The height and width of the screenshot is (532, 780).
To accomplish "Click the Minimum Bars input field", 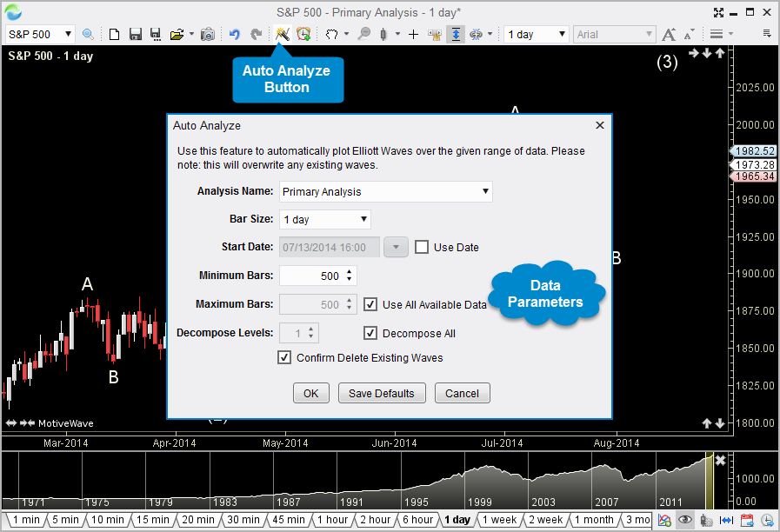I will pos(318,276).
